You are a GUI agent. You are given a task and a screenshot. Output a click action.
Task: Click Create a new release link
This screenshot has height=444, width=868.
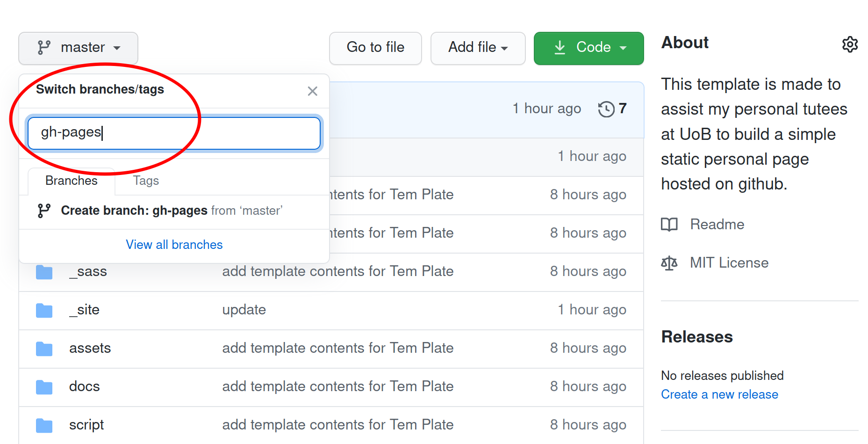(719, 394)
